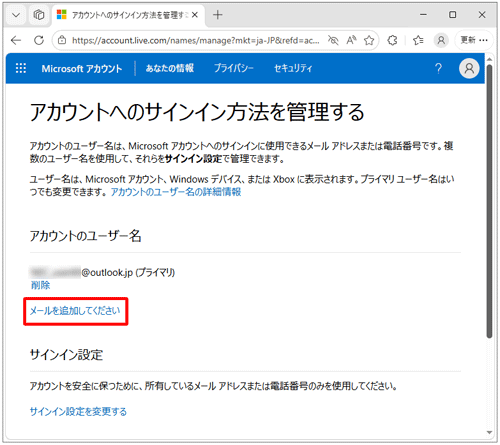Image resolution: width=500 pixels, height=445 pixels.
Task: View site information lock icon
Action: [62, 40]
